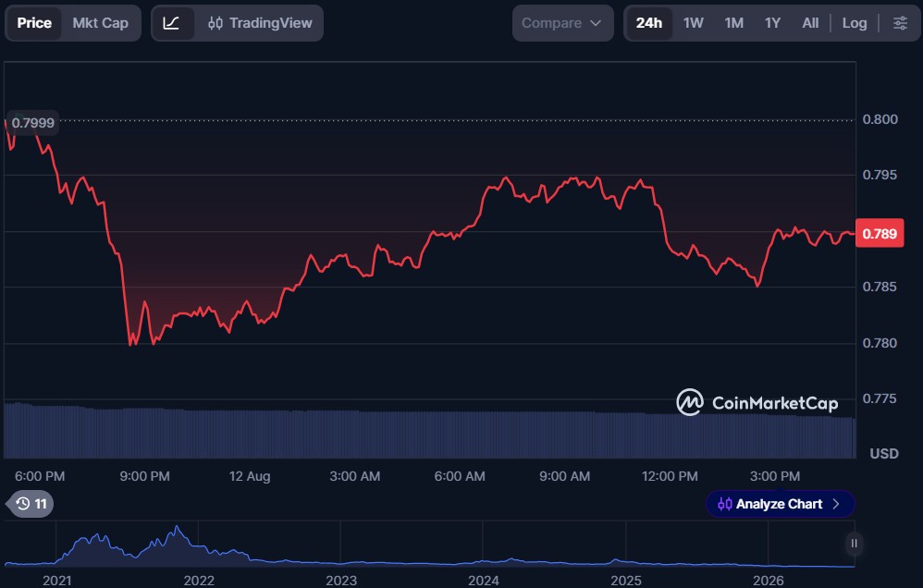Click the 0.785 axis value
Screen dimensions: 923x588
coord(880,287)
